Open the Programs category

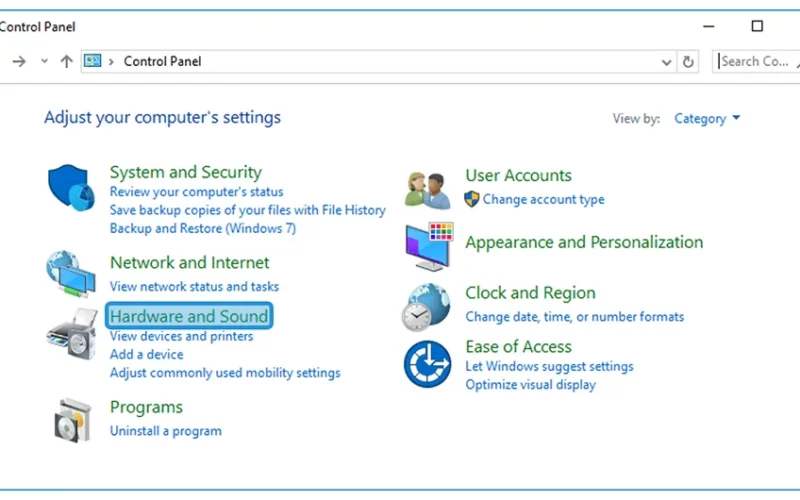[146, 407]
